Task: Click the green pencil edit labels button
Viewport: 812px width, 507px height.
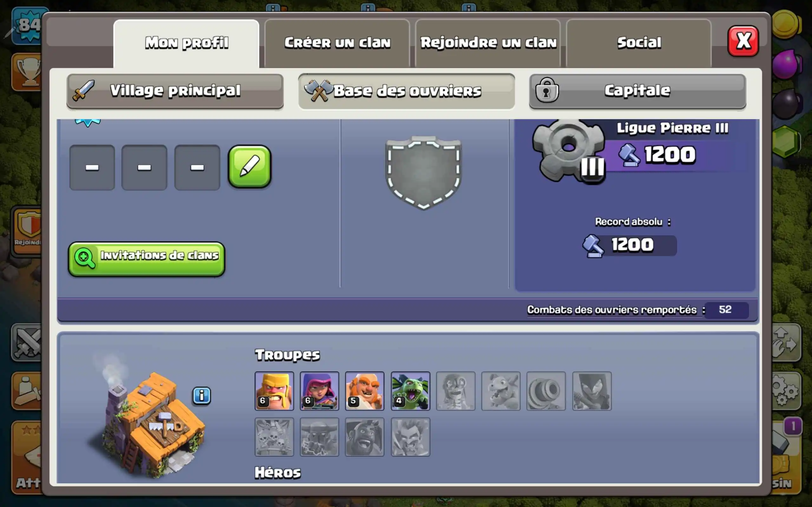Action: (249, 166)
